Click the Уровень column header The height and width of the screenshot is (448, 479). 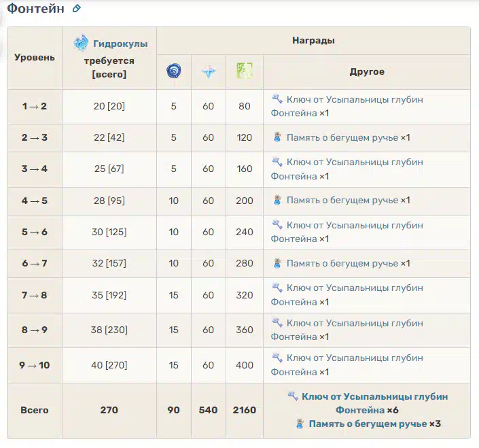click(x=35, y=58)
